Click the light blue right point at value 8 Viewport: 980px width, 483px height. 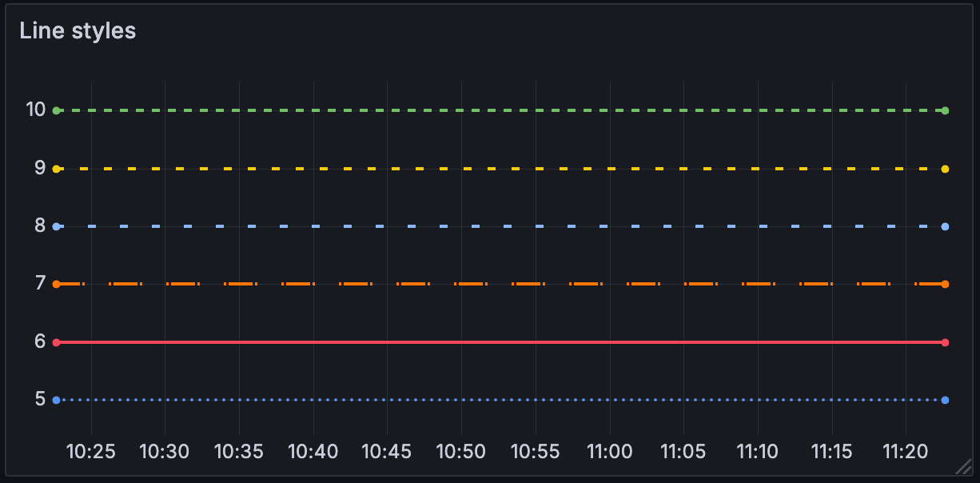coord(945,226)
